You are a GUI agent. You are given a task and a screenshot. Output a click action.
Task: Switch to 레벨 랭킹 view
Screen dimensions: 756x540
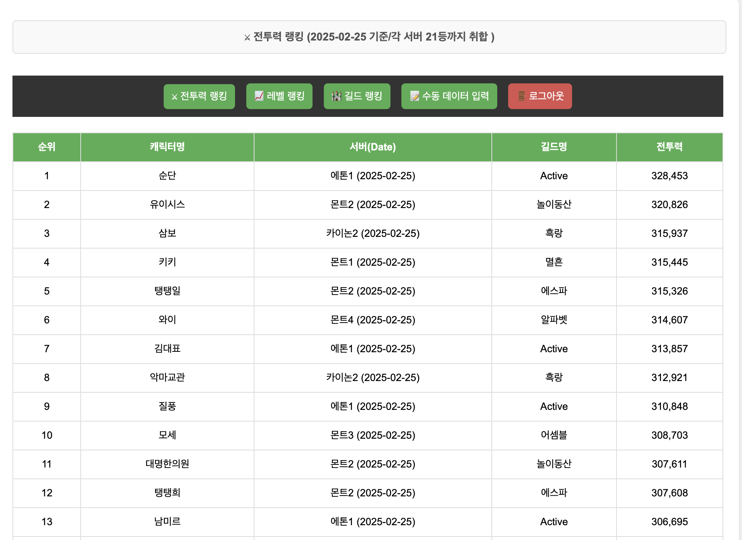[279, 96]
